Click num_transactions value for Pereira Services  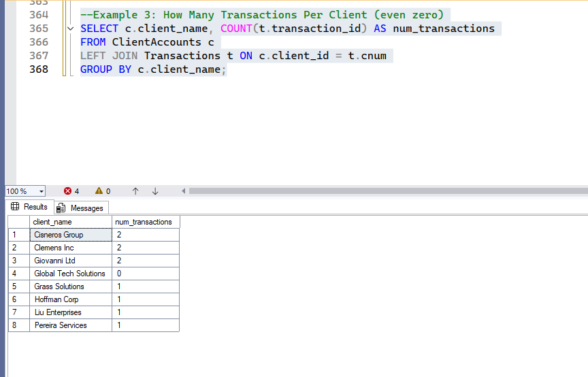point(146,325)
